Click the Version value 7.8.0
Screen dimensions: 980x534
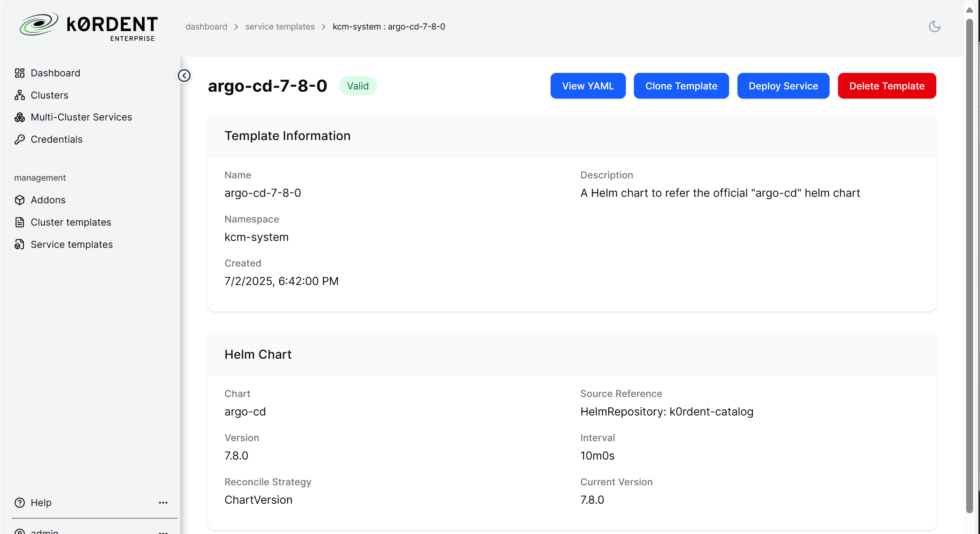pos(236,456)
